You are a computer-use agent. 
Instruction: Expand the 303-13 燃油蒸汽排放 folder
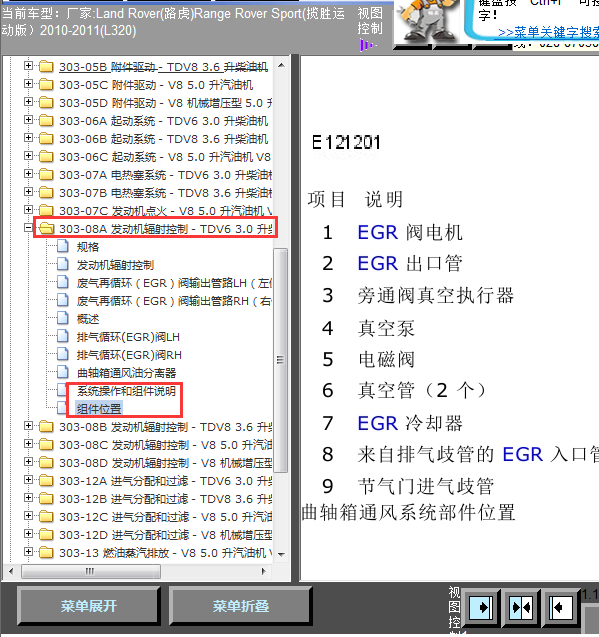(x=28, y=552)
